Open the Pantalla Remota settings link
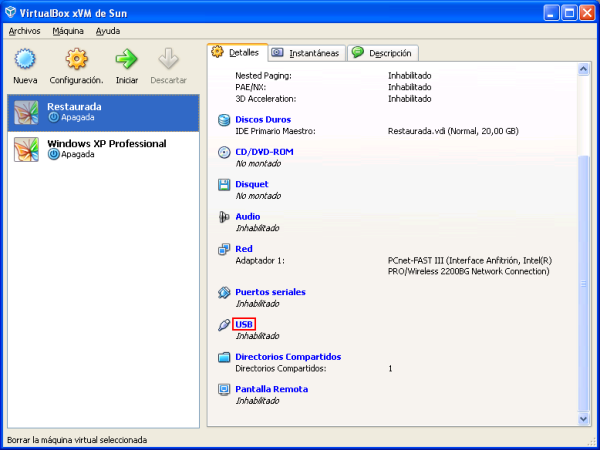Image resolution: width=600 pixels, height=450 pixels. 271,389
